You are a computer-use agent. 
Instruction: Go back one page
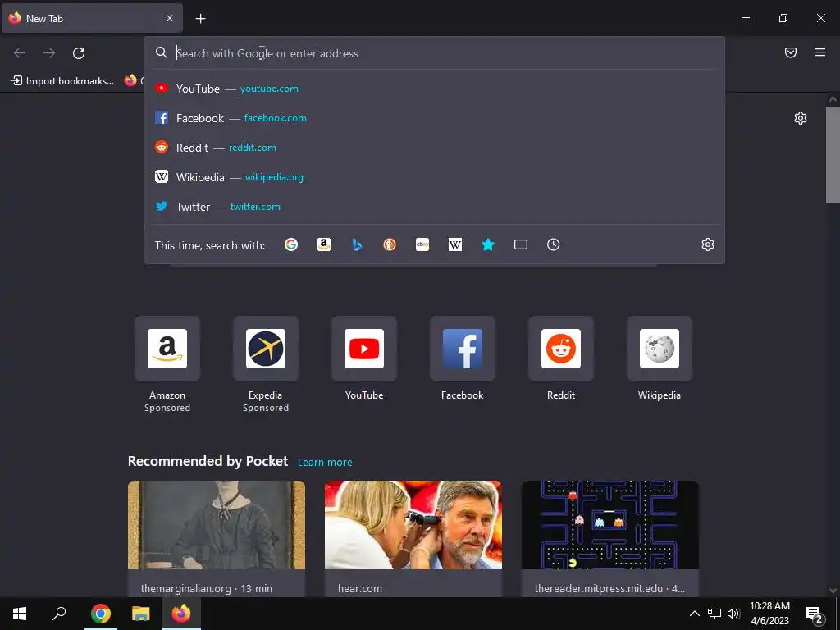[x=20, y=53]
